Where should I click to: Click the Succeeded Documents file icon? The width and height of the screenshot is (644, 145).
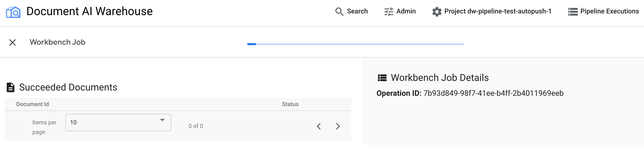[11, 87]
